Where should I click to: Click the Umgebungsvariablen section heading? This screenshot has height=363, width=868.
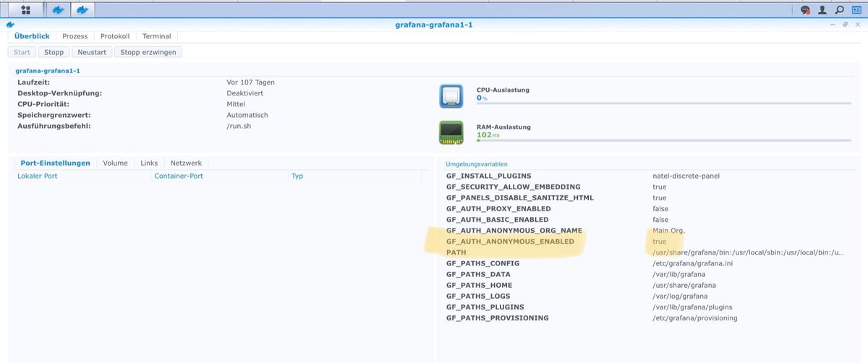coord(477,164)
